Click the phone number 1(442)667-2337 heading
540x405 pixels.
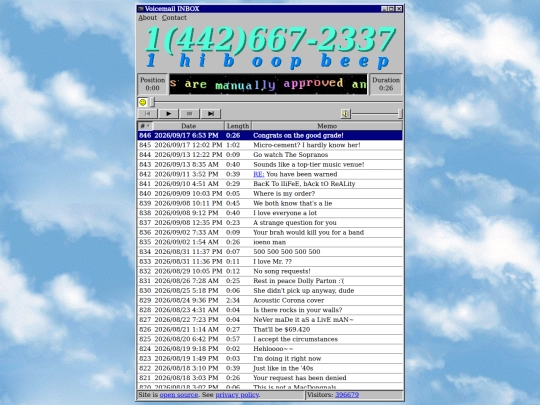point(270,39)
